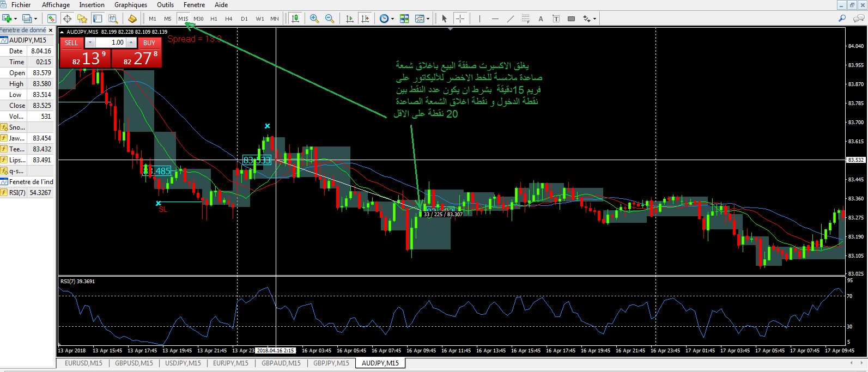Toggle the crosshair cursor mode
The image size is (868, 372).
click(460, 19)
